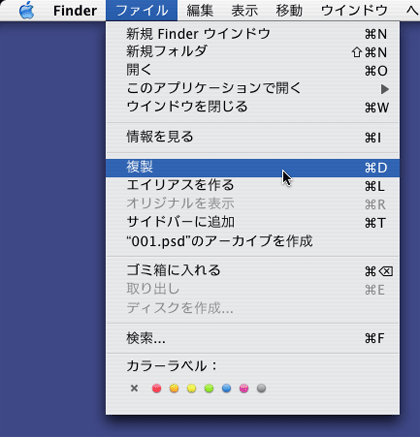Screen dimensions: 420x437
Task: Choose ウインドウを閉じる
Action: [253, 107]
